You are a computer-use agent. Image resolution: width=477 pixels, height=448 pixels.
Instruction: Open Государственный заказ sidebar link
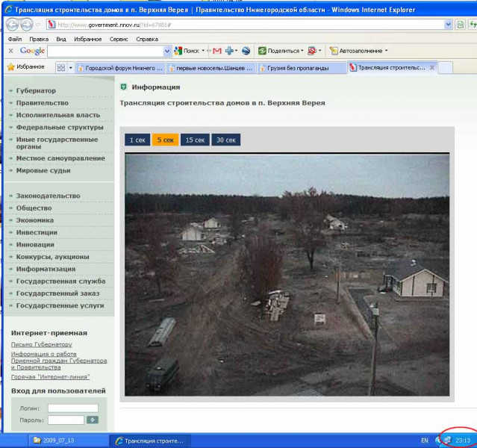pyautogui.click(x=57, y=293)
